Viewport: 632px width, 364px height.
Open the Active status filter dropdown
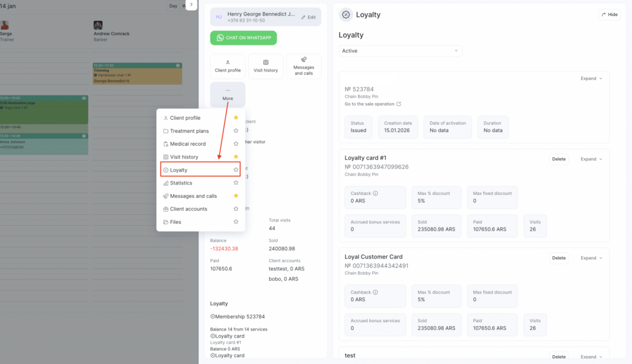coord(400,51)
